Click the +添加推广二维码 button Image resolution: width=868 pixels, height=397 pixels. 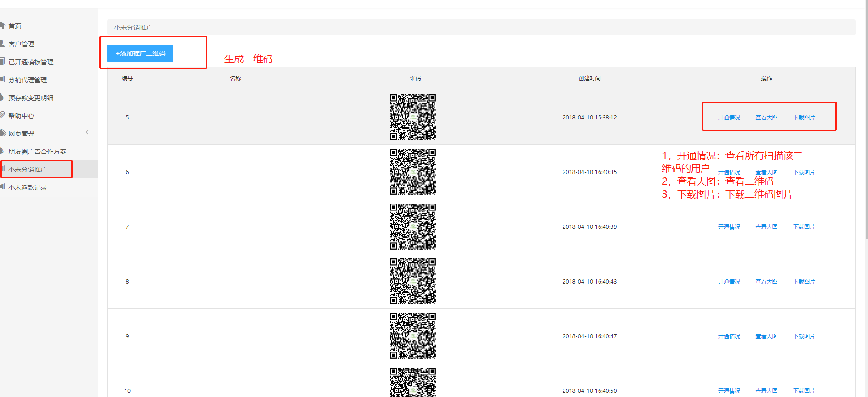pos(140,53)
